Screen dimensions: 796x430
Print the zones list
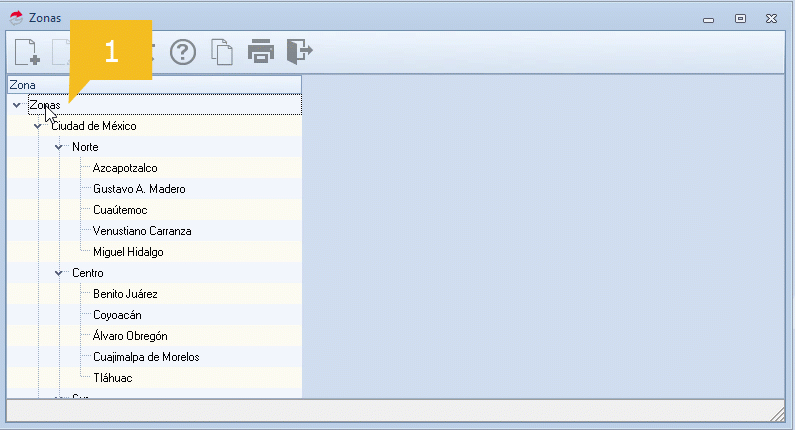coord(260,51)
